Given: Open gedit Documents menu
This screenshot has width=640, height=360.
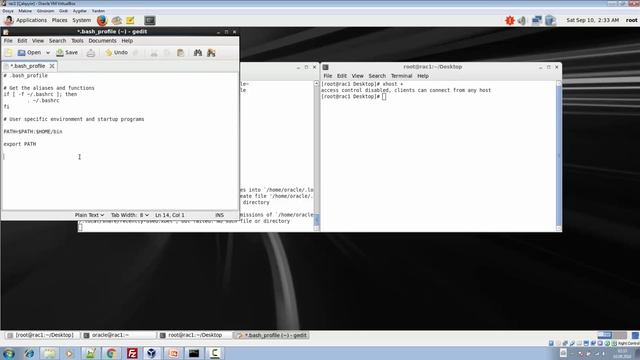Looking at the screenshot, I should (x=102, y=41).
